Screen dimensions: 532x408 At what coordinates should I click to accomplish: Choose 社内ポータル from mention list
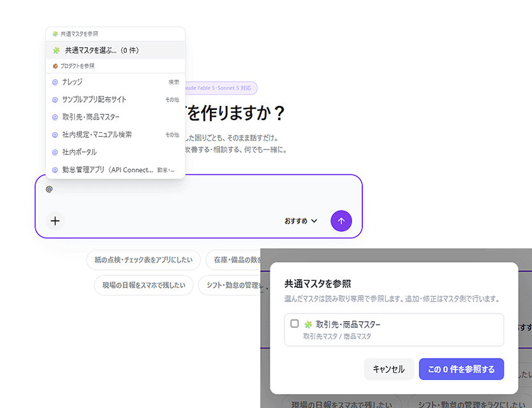coord(115,152)
